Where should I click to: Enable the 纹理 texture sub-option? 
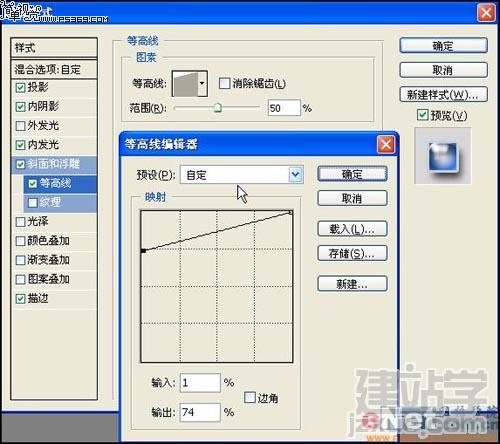(33, 202)
